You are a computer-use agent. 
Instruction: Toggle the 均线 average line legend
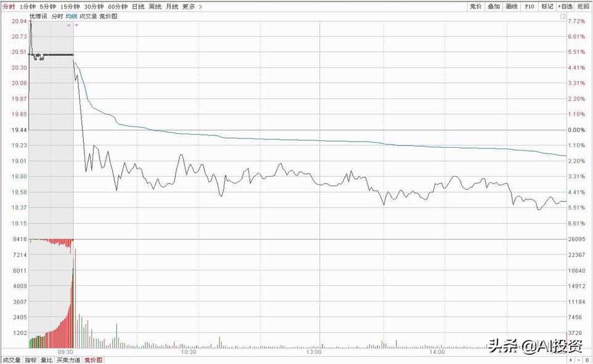click(72, 16)
